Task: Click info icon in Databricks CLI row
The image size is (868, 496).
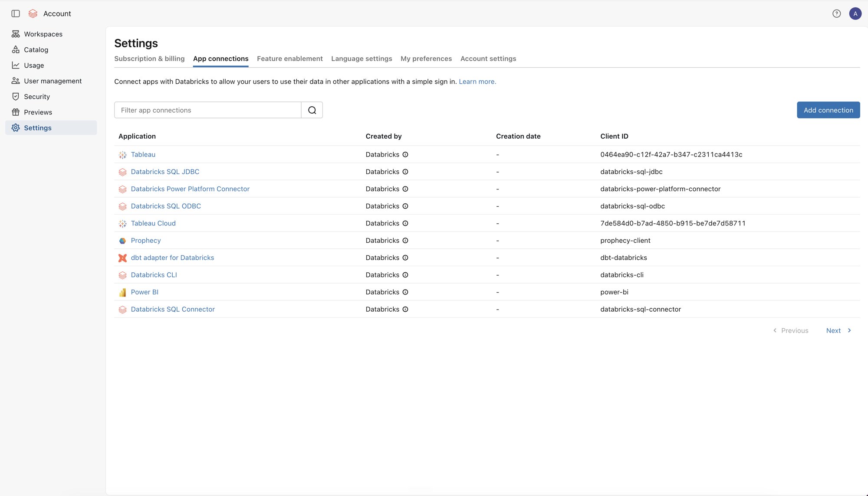Action: click(x=405, y=275)
